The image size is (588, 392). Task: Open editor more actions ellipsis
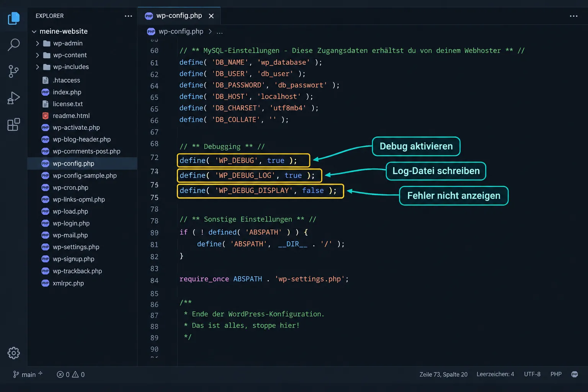[x=573, y=16]
